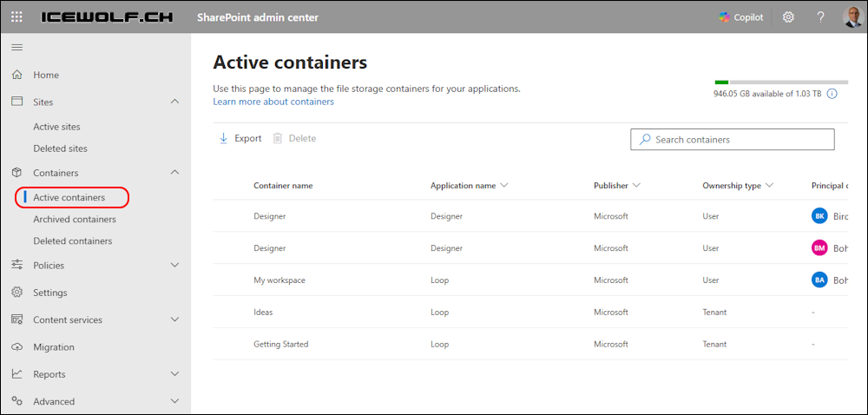Open Publisher column filter dropdown
The image size is (868, 415).
tap(636, 186)
